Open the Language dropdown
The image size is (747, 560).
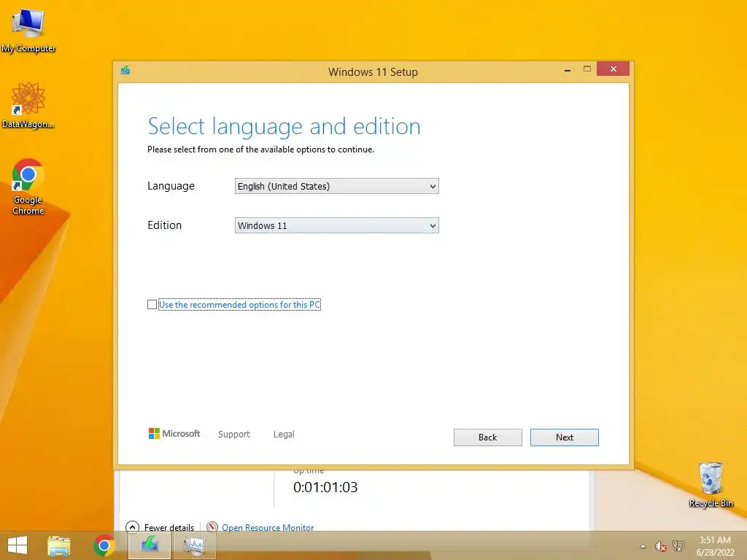click(337, 186)
